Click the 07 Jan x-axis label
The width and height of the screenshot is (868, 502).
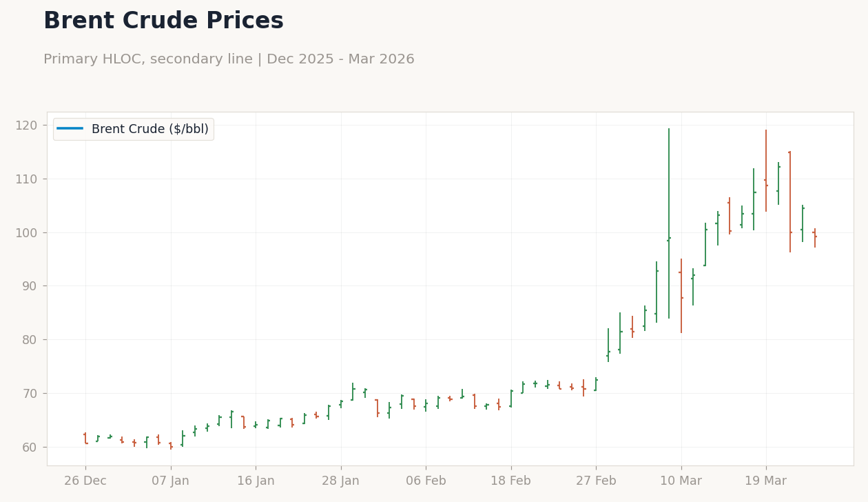pyautogui.click(x=171, y=481)
